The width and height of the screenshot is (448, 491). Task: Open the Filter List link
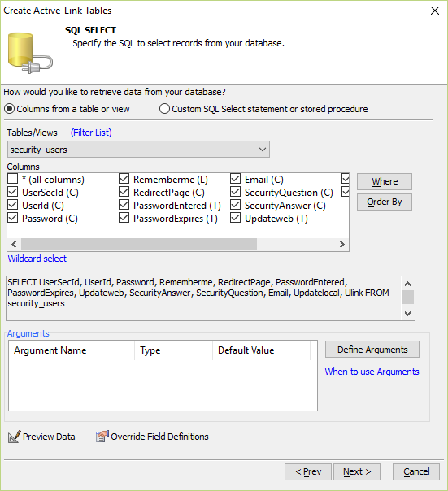[x=91, y=133]
